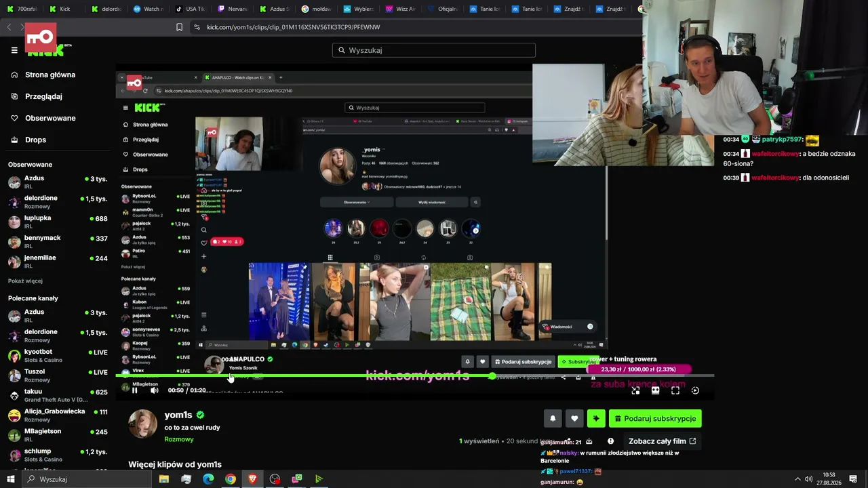
Task: Toggle theater mode on the clip player
Action: [x=655, y=390]
